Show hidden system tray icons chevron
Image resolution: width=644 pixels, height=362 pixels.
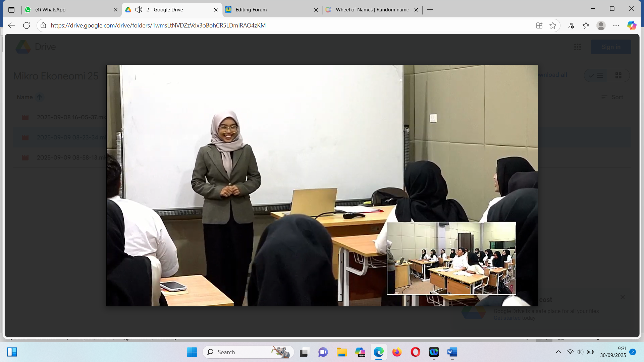(x=558, y=352)
